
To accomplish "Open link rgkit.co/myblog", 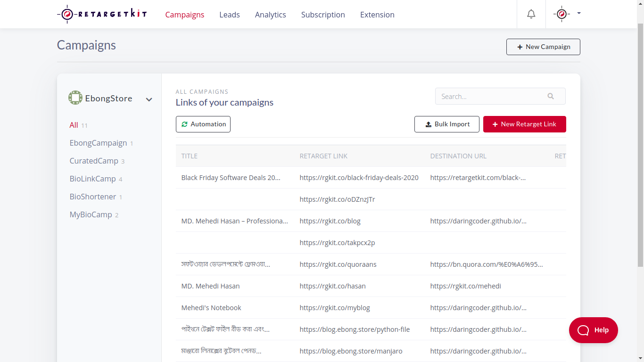I will point(335,308).
